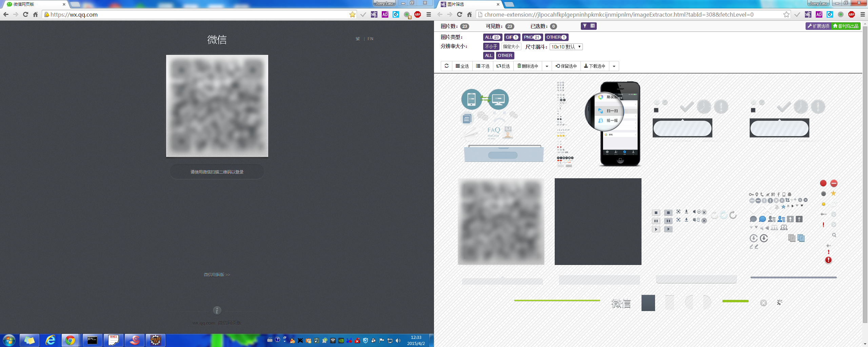The height and width of the screenshot is (347, 868).
Task: Reload the wx.qq.com page in the left window
Action: 25,15
